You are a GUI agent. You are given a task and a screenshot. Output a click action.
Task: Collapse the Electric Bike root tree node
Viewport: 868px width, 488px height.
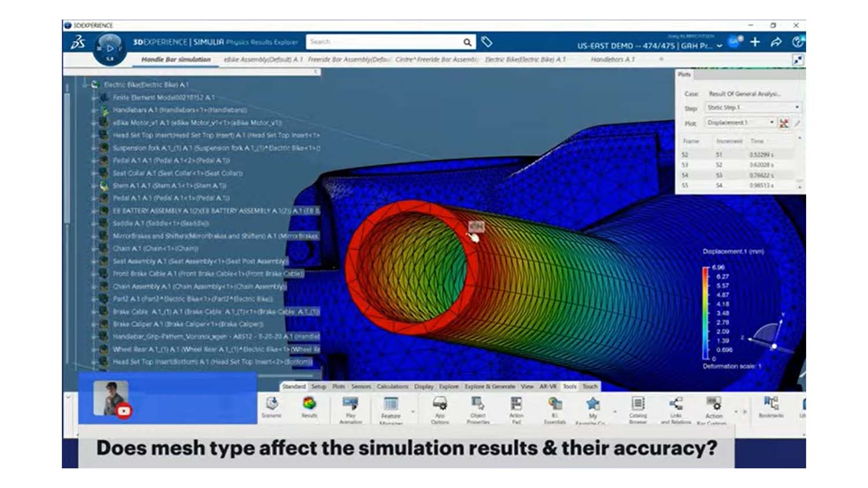85,84
